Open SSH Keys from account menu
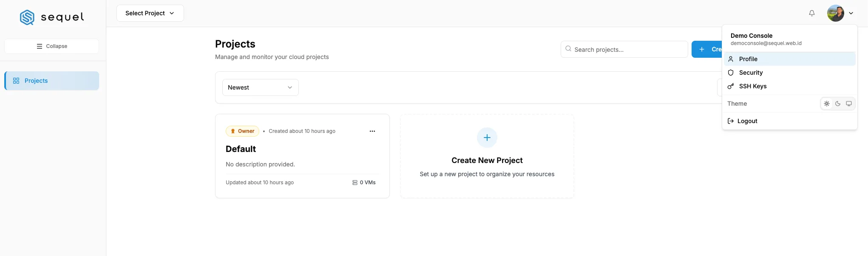Viewport: 868px width, 256px height. [789, 86]
